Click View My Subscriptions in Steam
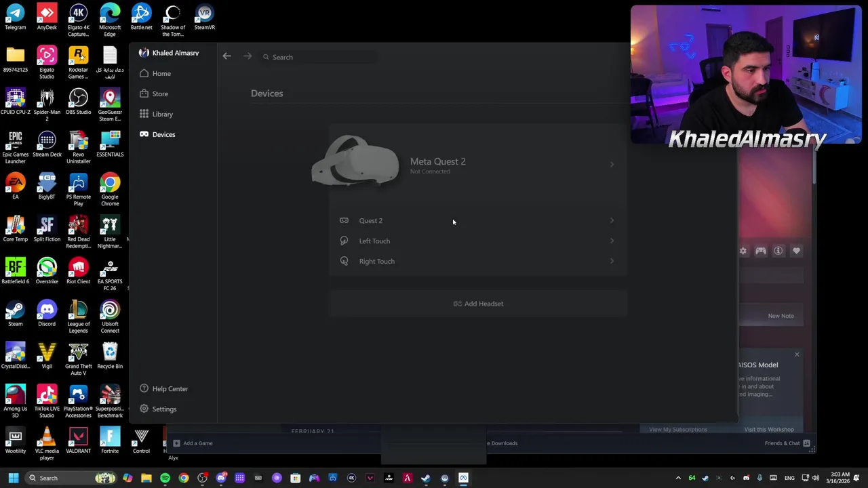The image size is (868, 488). [x=678, y=429]
